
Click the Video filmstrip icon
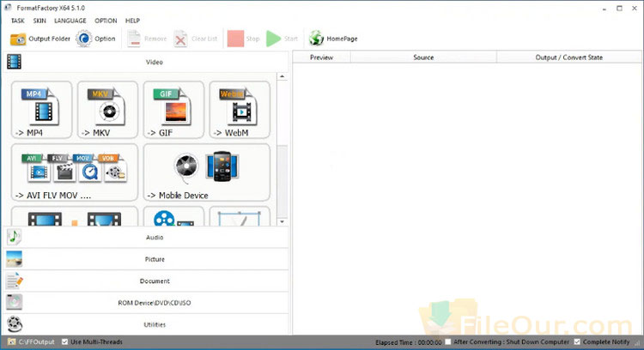point(14,62)
